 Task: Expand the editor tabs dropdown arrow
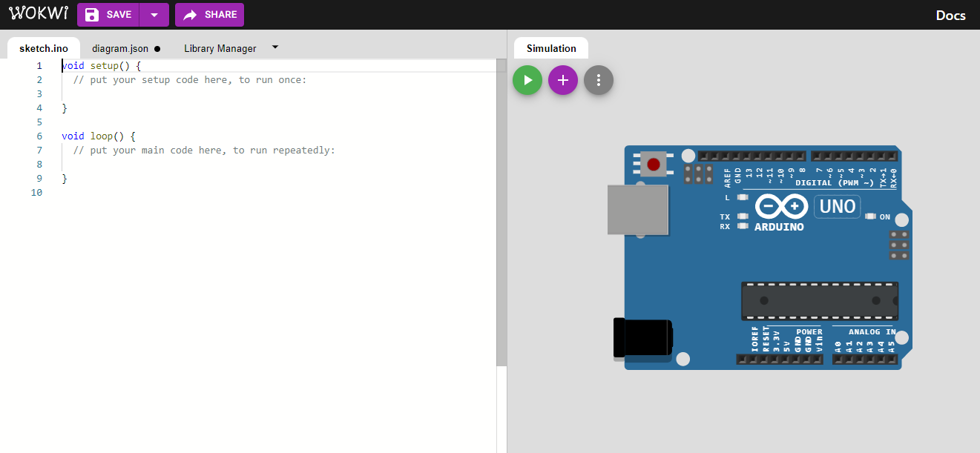(275, 47)
